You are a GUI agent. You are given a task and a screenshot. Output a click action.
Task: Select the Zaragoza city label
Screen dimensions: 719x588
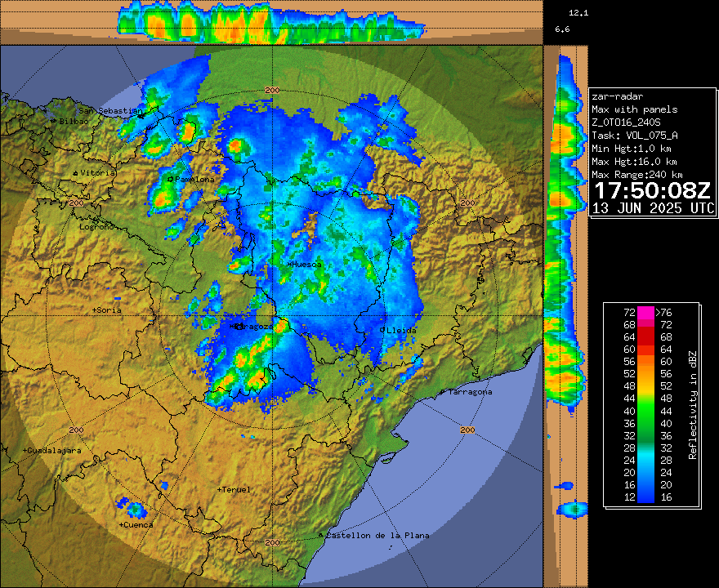pos(253,327)
